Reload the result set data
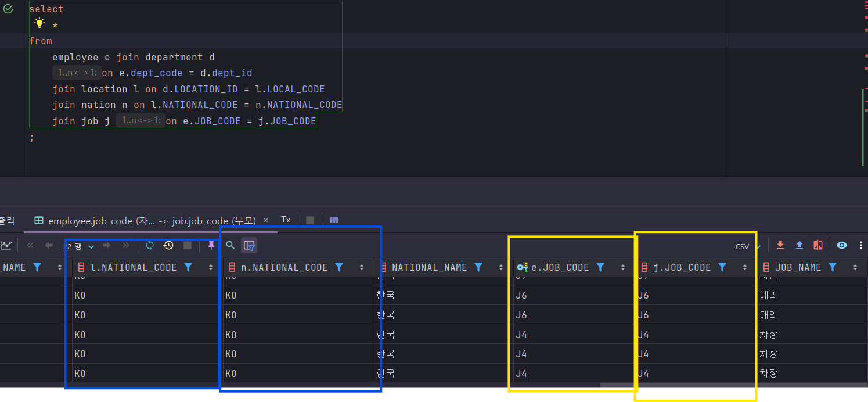868x402 pixels. (150, 245)
